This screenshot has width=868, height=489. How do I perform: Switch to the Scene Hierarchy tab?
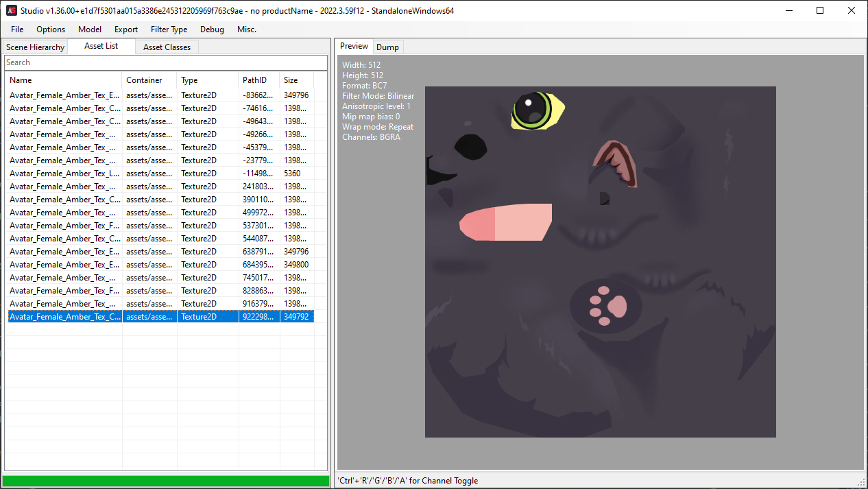tap(35, 47)
